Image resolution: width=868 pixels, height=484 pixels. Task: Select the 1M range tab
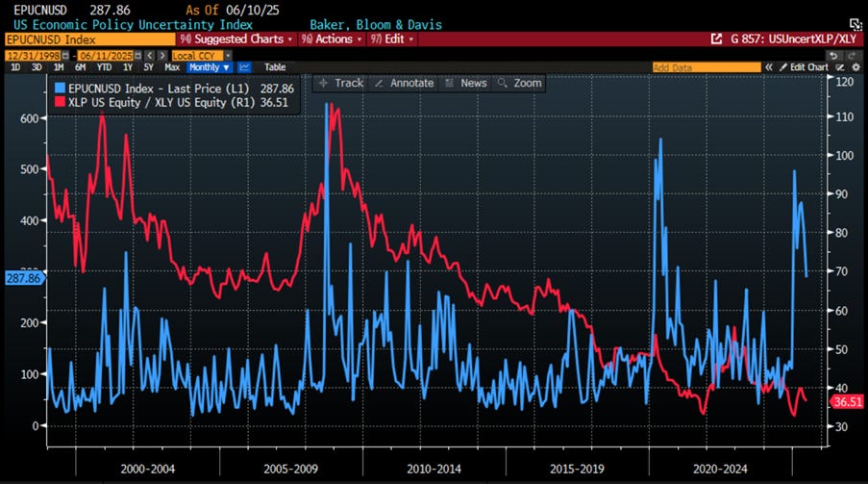click(59, 67)
